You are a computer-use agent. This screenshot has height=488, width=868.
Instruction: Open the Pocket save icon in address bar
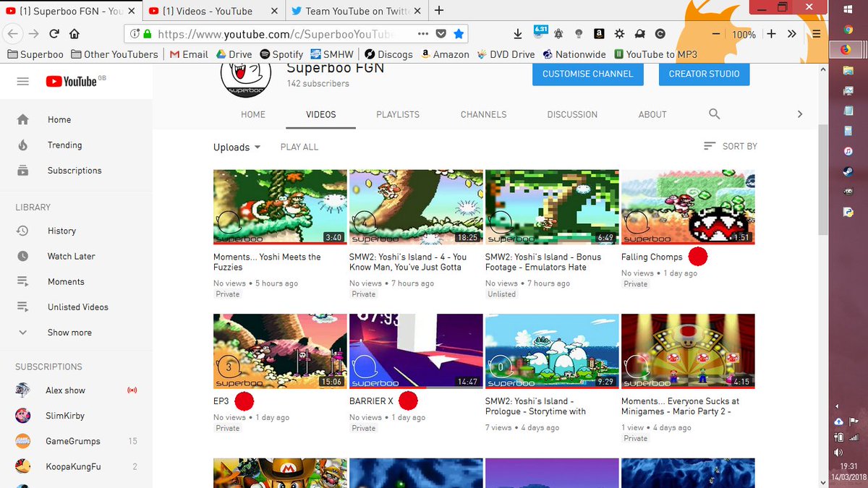(x=441, y=34)
